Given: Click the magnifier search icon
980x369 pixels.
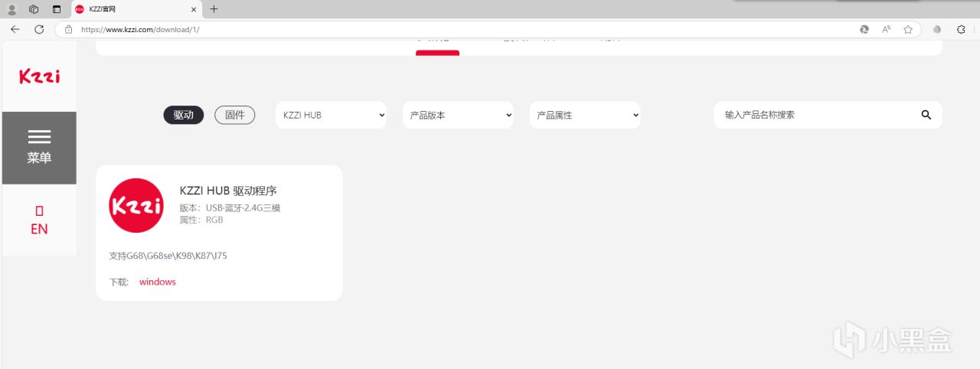Looking at the screenshot, I should click(x=926, y=115).
